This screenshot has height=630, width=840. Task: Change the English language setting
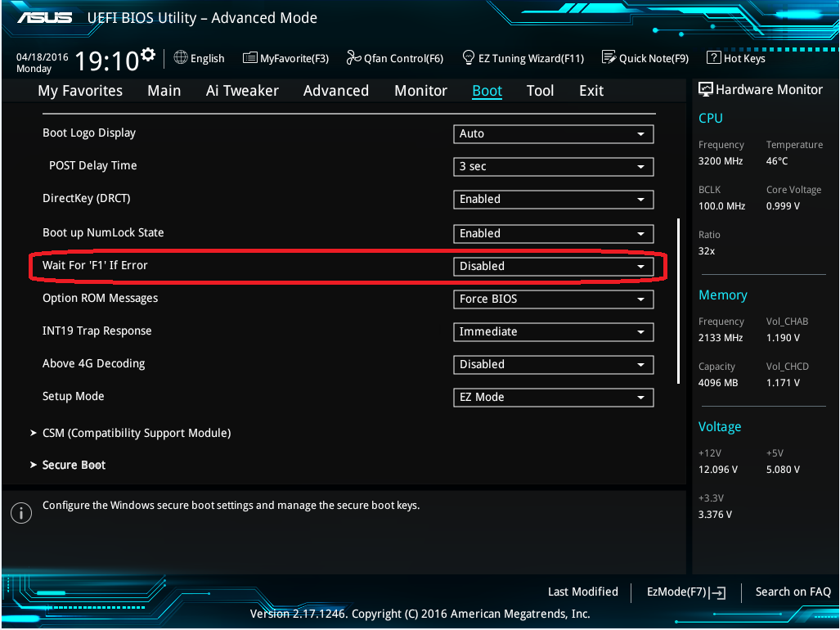pos(199,57)
